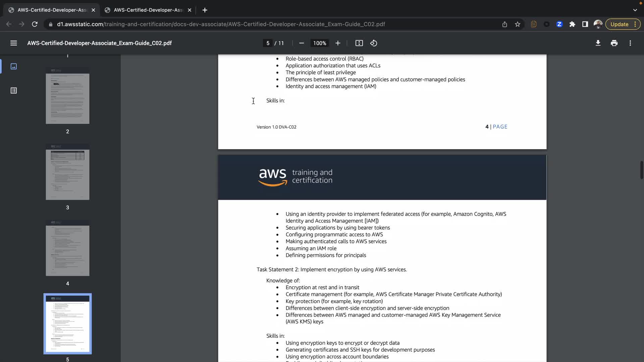The height and width of the screenshot is (362, 644).
Task: Expand the tab search chevron
Action: 635,10
